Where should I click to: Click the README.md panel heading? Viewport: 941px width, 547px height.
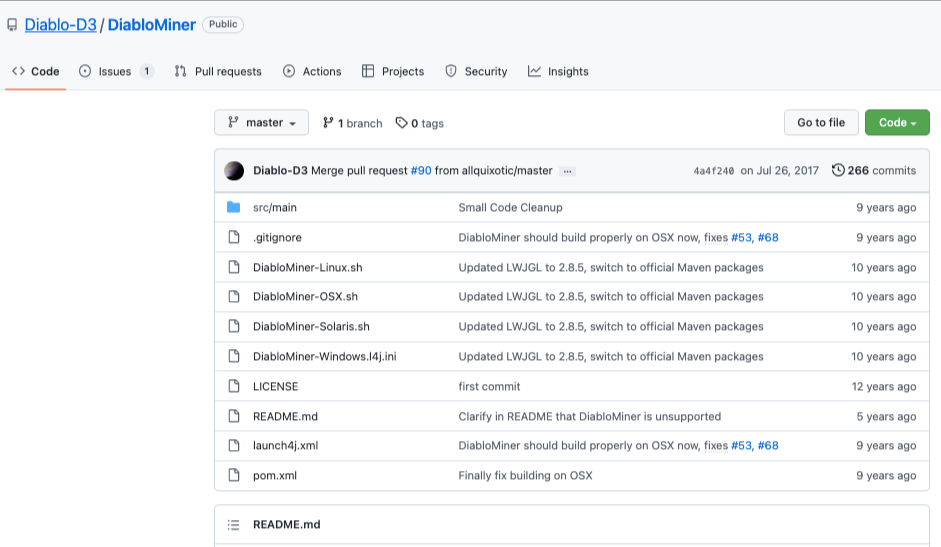coord(287,525)
